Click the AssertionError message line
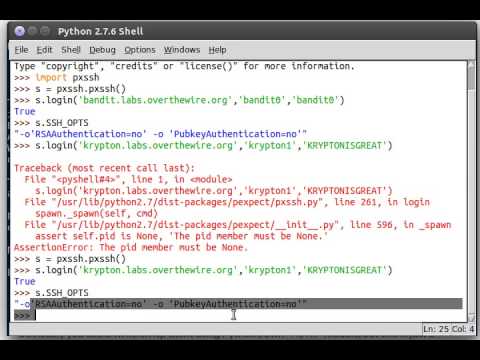480x360 pixels. pos(131,247)
